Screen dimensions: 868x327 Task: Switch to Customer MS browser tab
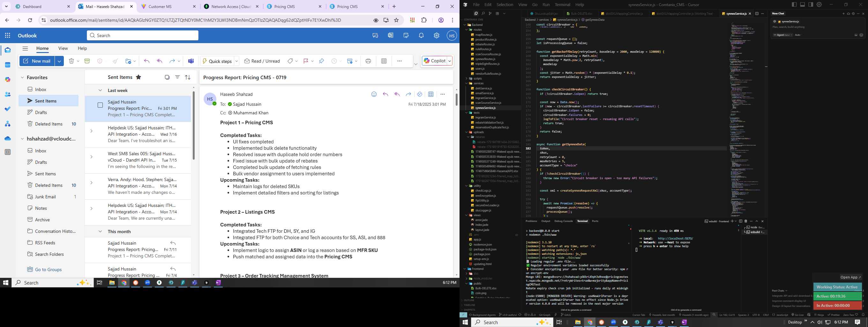coord(169,6)
